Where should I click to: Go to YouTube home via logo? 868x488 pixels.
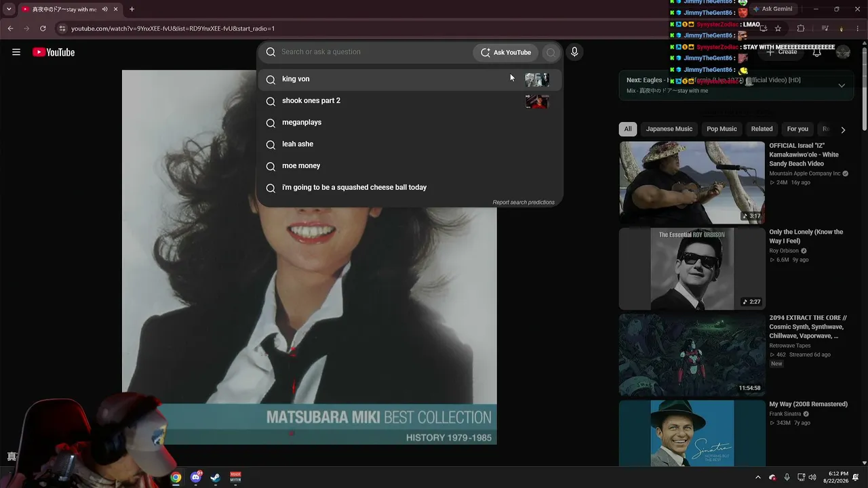pyautogui.click(x=54, y=52)
